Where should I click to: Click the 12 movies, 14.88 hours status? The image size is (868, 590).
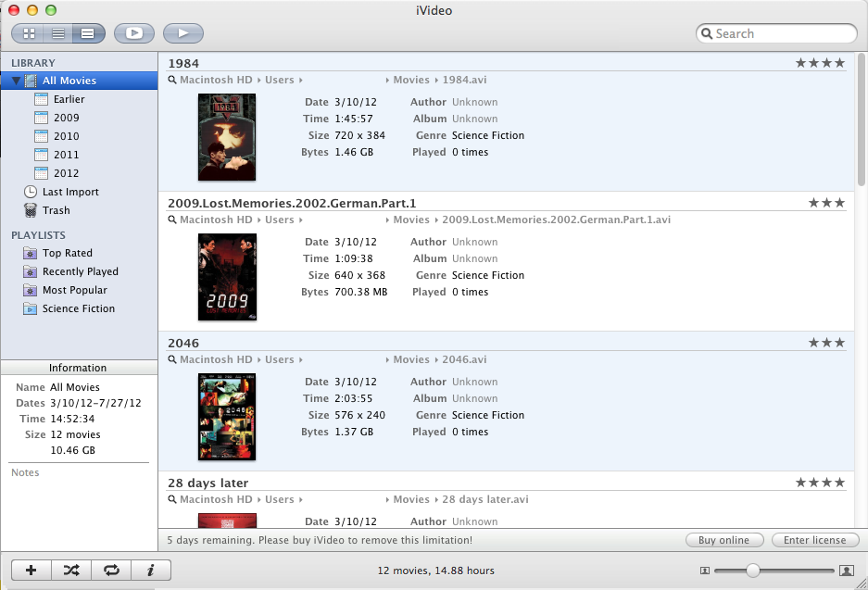435,571
